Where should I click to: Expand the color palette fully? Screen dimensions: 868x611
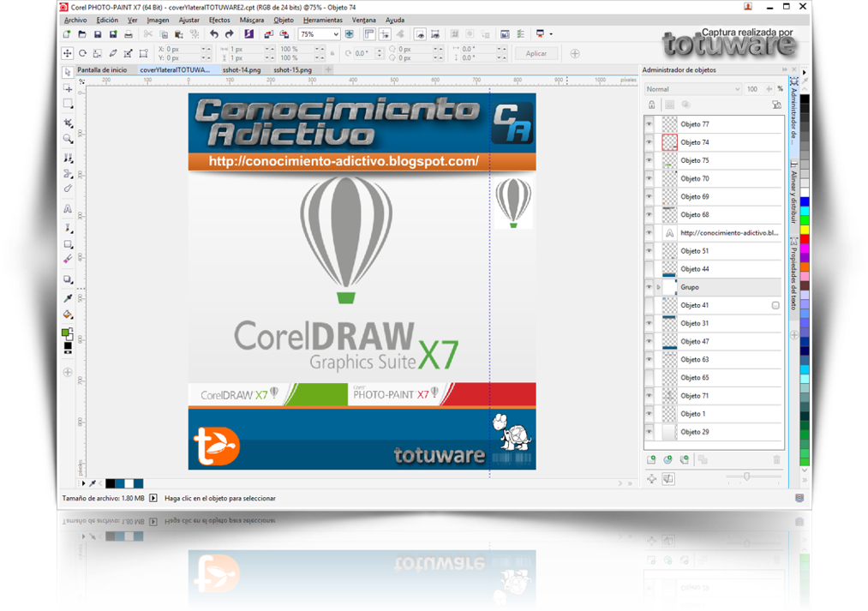[805, 480]
